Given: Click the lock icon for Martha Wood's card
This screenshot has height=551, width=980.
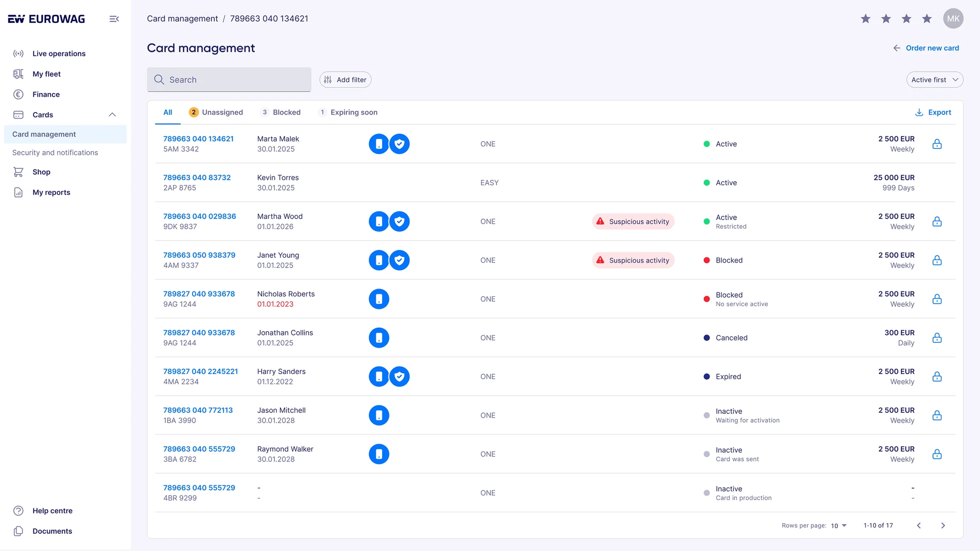Looking at the screenshot, I should click(936, 221).
